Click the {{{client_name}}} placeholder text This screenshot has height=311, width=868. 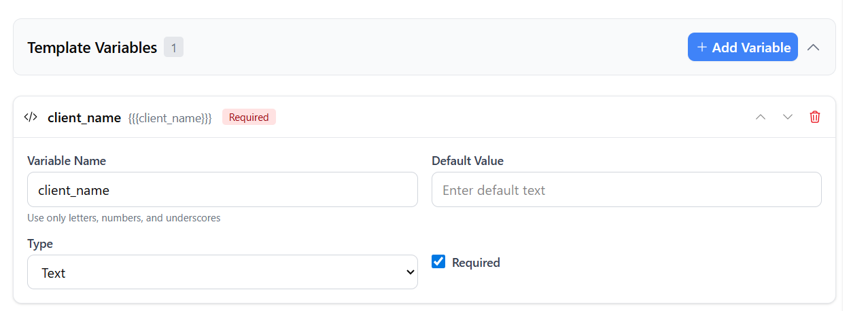[170, 118]
